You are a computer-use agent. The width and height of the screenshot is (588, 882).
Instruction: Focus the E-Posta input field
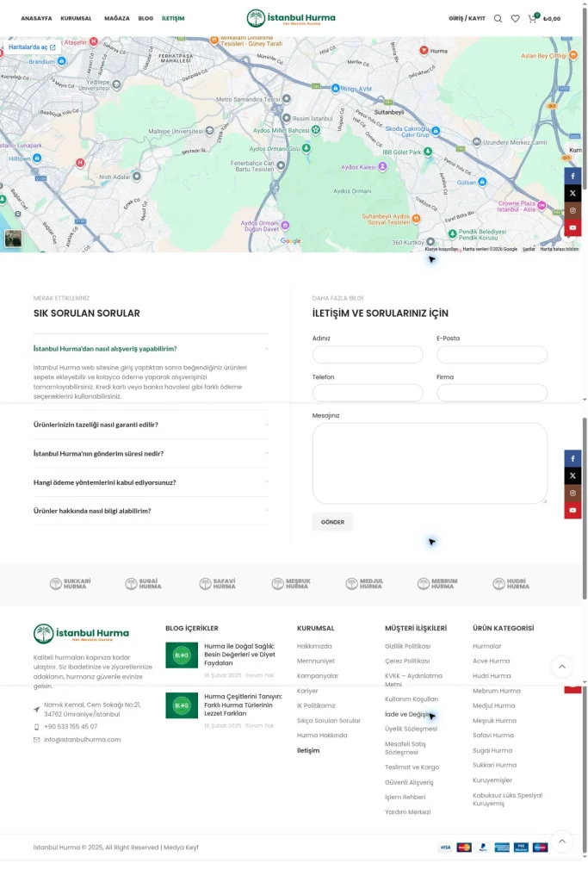tap(492, 354)
